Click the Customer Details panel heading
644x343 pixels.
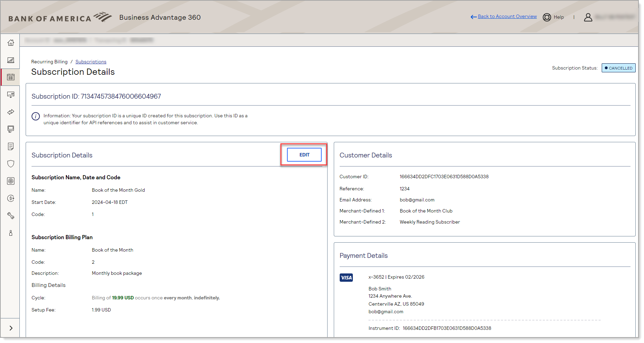point(366,155)
